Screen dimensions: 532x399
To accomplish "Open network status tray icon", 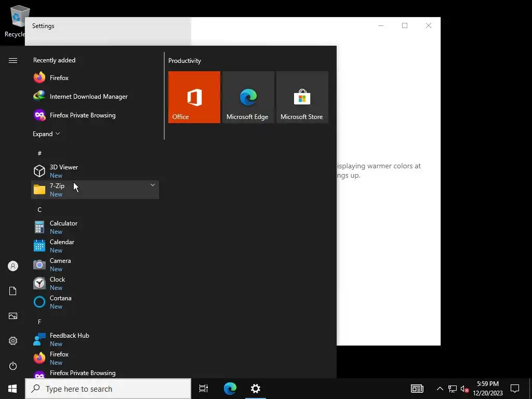I will click(x=453, y=389).
